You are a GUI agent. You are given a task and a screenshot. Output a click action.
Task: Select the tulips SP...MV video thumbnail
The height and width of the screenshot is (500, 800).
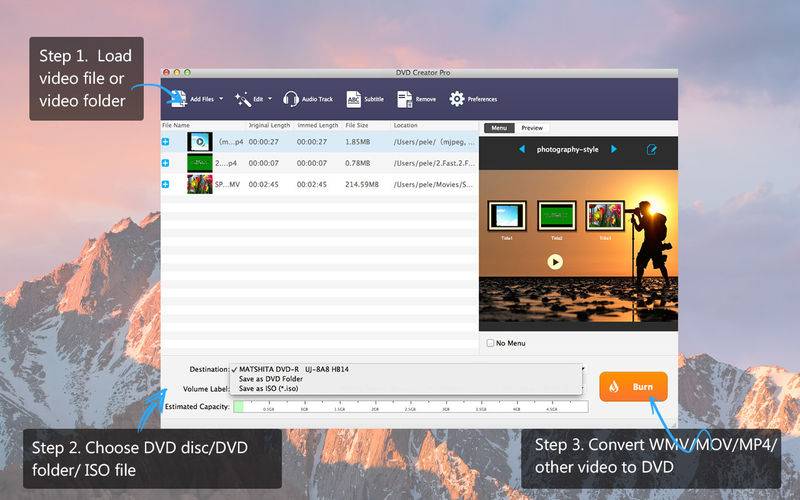pyautogui.click(x=200, y=184)
